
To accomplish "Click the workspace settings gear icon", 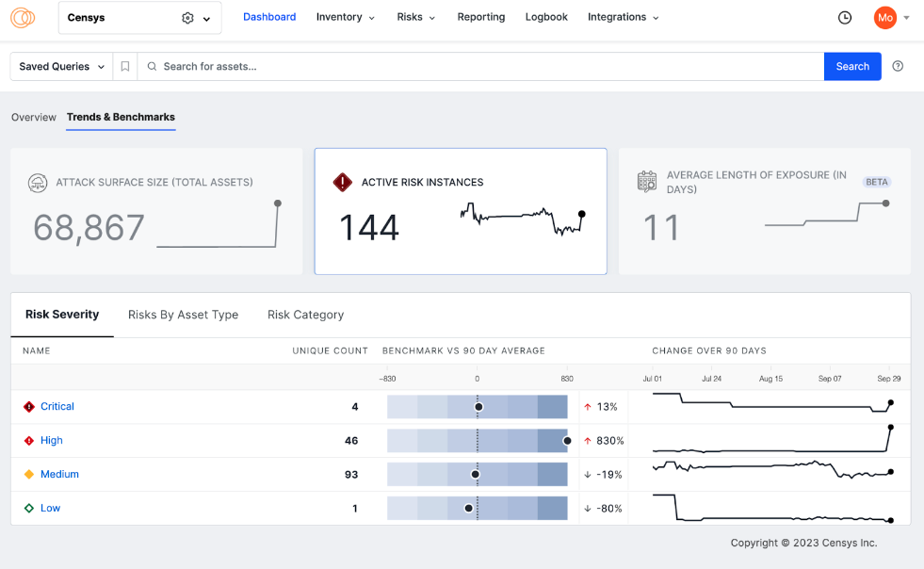I will [x=186, y=17].
